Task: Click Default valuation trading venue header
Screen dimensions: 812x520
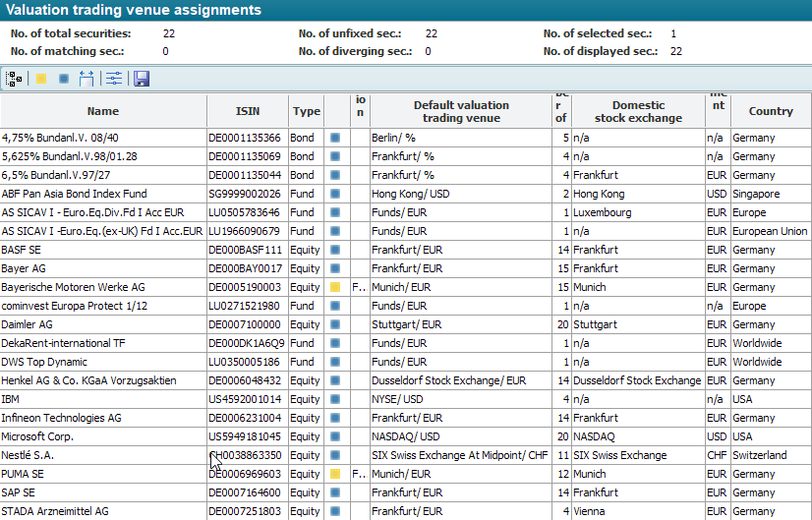Action: pyautogui.click(x=461, y=111)
